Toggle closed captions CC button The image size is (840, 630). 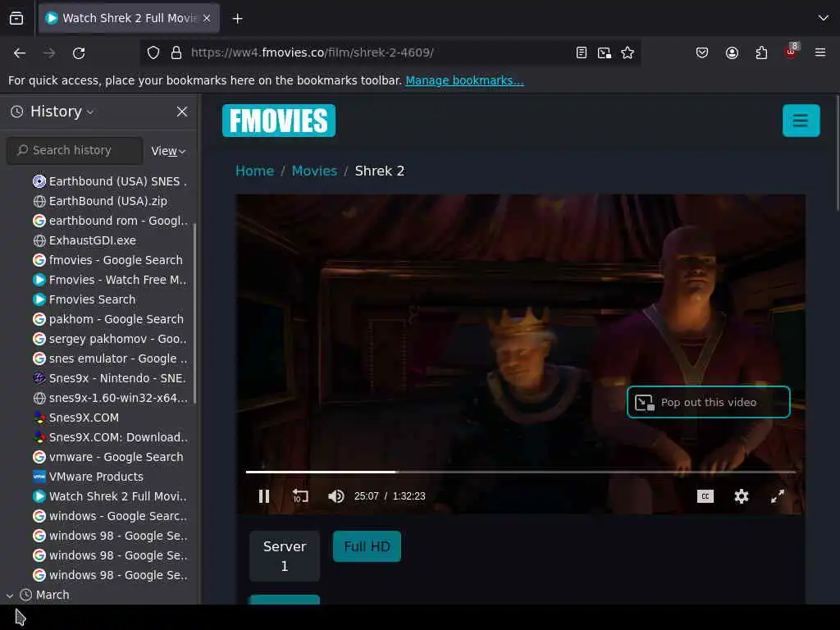705,496
